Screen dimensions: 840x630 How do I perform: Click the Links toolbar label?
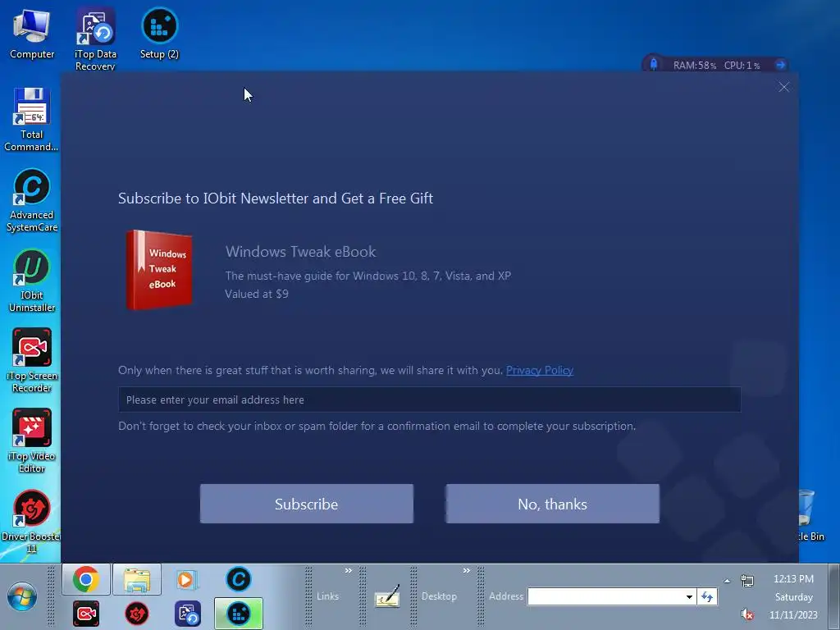pos(327,596)
